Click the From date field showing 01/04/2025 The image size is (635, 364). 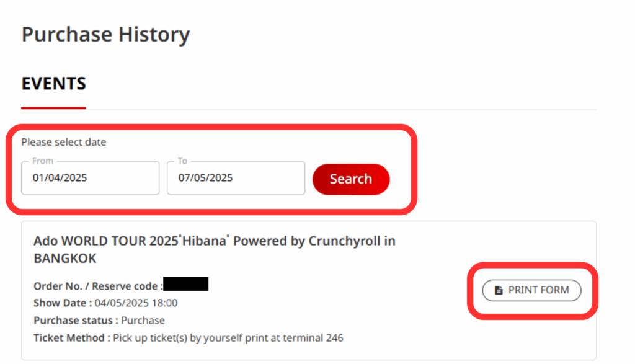pos(90,178)
